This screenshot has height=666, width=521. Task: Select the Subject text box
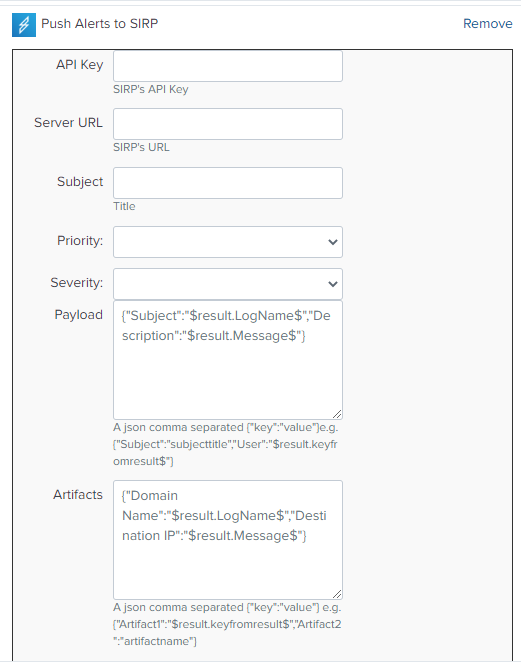[x=228, y=183]
